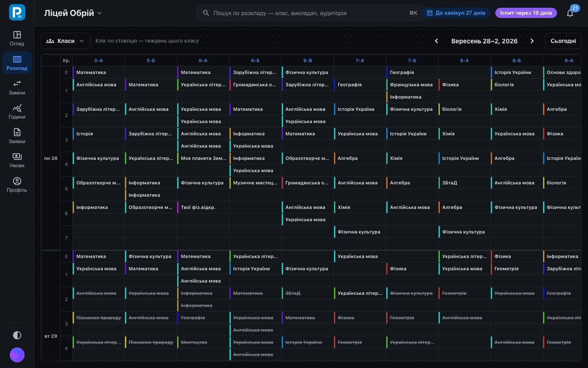
Task: Click the Сьогодні button
Action: (x=563, y=41)
